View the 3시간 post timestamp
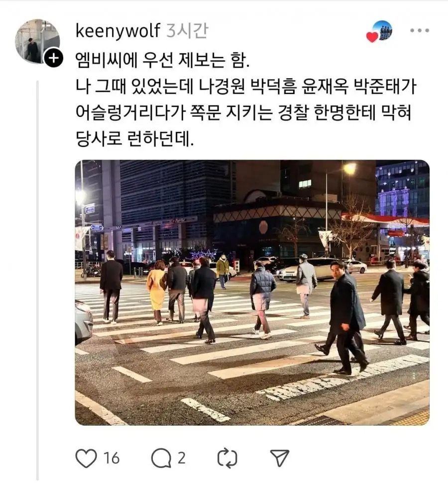This screenshot has height=483, width=448. pyautogui.click(x=187, y=30)
